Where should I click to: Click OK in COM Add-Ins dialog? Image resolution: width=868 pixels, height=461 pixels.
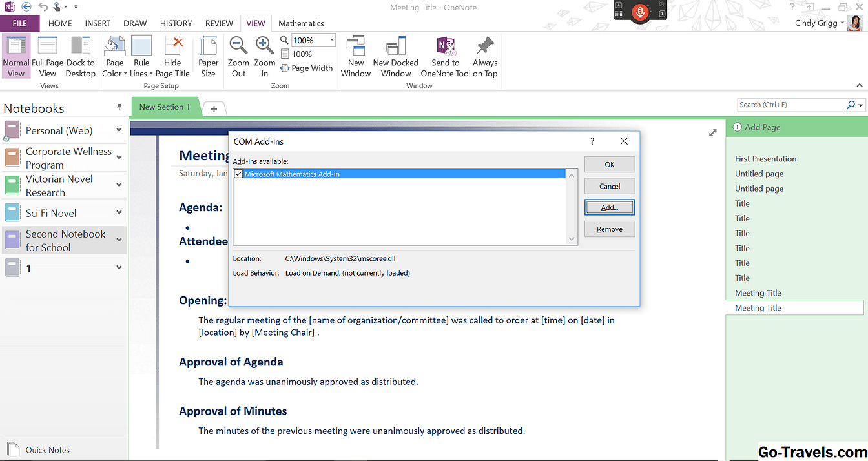point(610,165)
